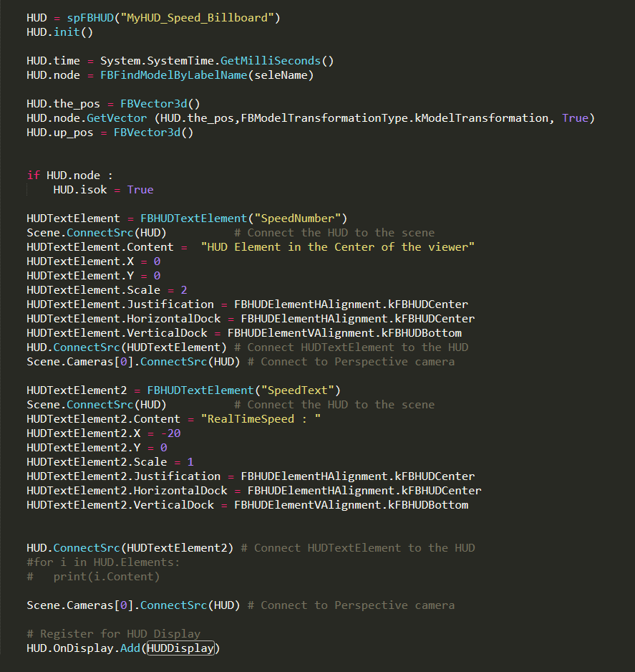
Task: Click the kModelTransformation enum value
Action: click(481, 118)
